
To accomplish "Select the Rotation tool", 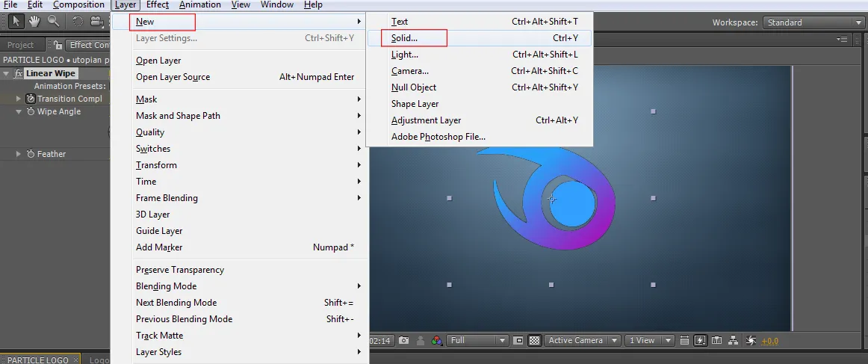I will (x=78, y=22).
